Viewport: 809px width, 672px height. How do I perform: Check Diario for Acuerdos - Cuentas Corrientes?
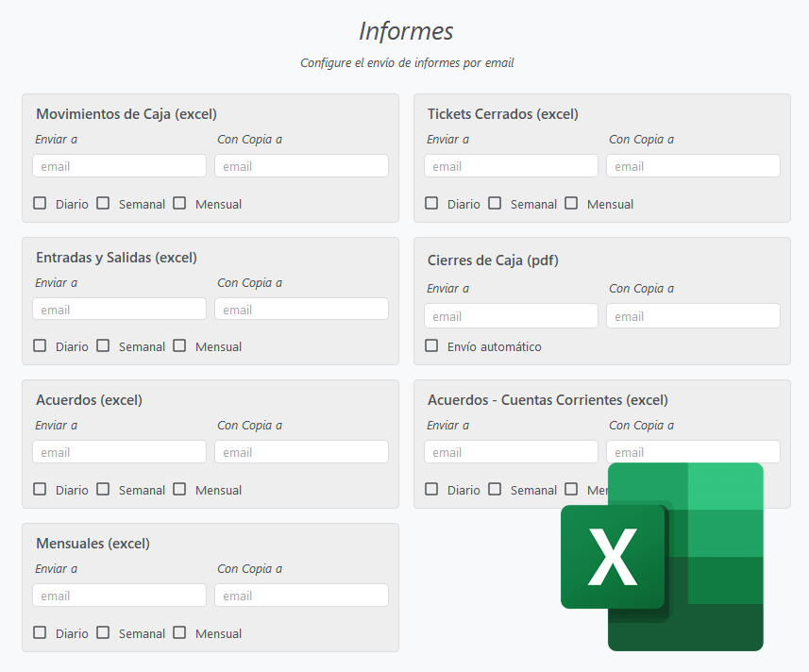[431, 489]
